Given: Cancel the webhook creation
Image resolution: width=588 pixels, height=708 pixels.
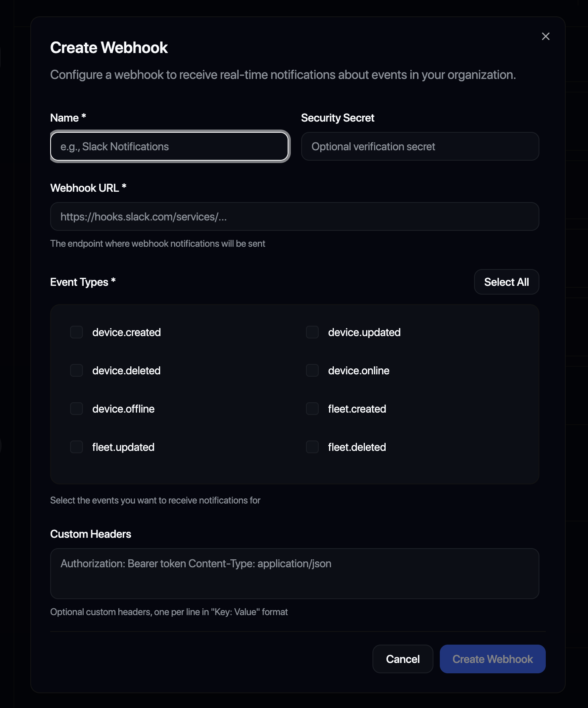Looking at the screenshot, I should (x=402, y=659).
